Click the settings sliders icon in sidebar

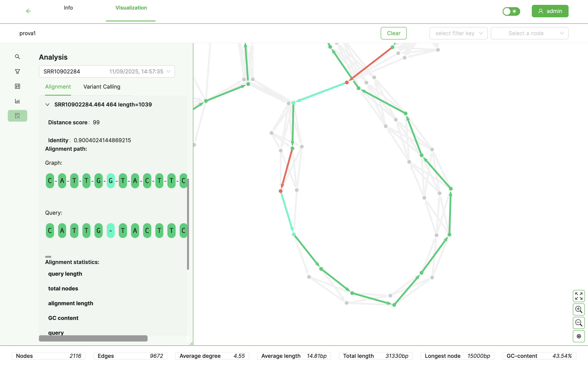click(17, 86)
